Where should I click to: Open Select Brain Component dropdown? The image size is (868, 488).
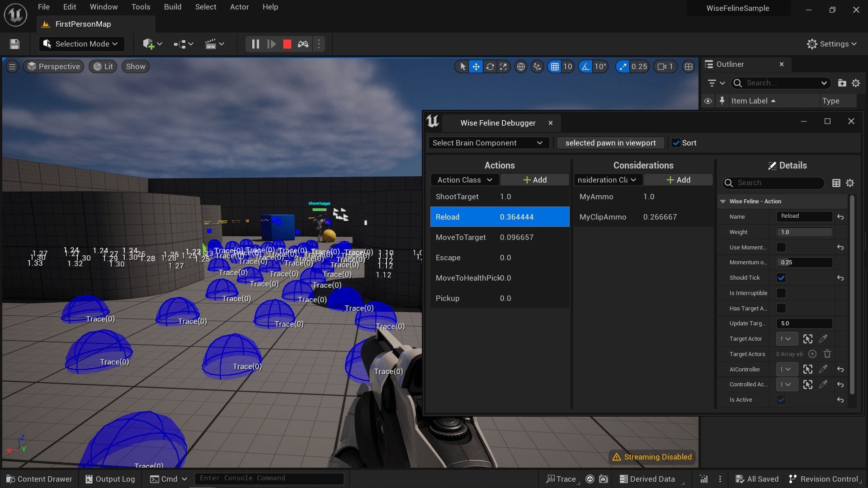(x=488, y=143)
